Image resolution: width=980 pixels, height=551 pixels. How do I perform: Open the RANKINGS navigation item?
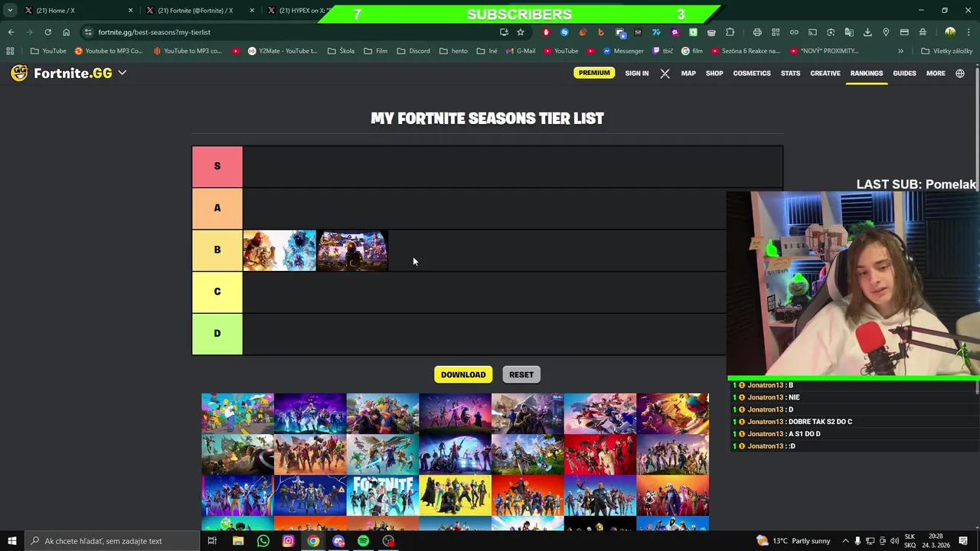pyautogui.click(x=867, y=73)
